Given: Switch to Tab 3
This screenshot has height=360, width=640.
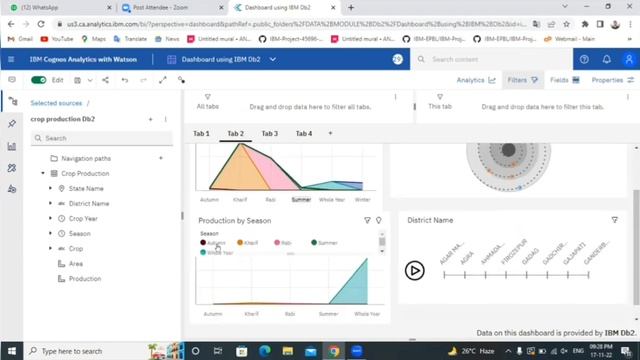Looking at the screenshot, I should [x=270, y=133].
